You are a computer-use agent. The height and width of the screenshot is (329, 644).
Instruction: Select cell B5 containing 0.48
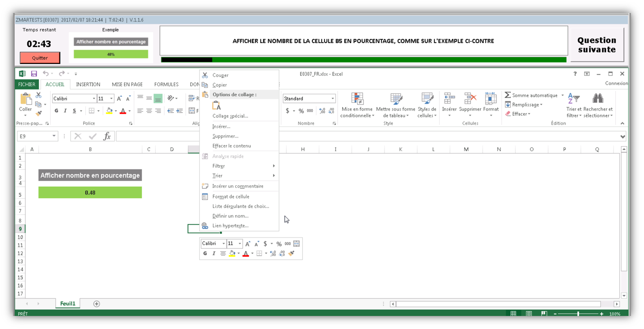pyautogui.click(x=90, y=193)
